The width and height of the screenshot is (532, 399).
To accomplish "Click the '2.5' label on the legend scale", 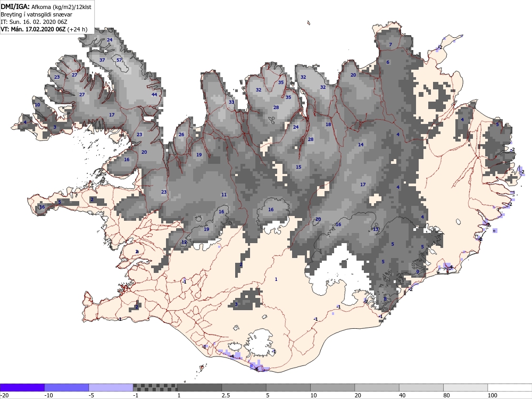I will coord(226,395).
